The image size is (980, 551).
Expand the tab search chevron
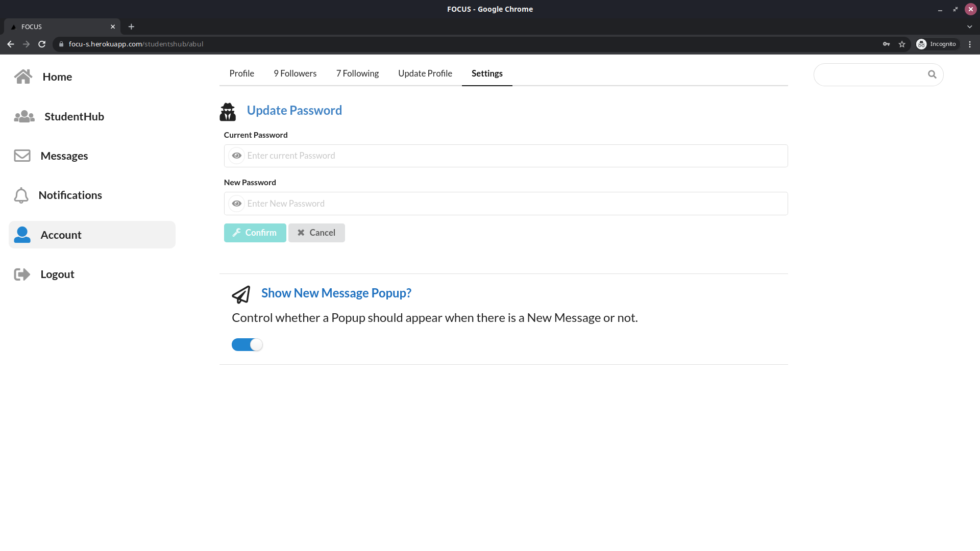969,27
